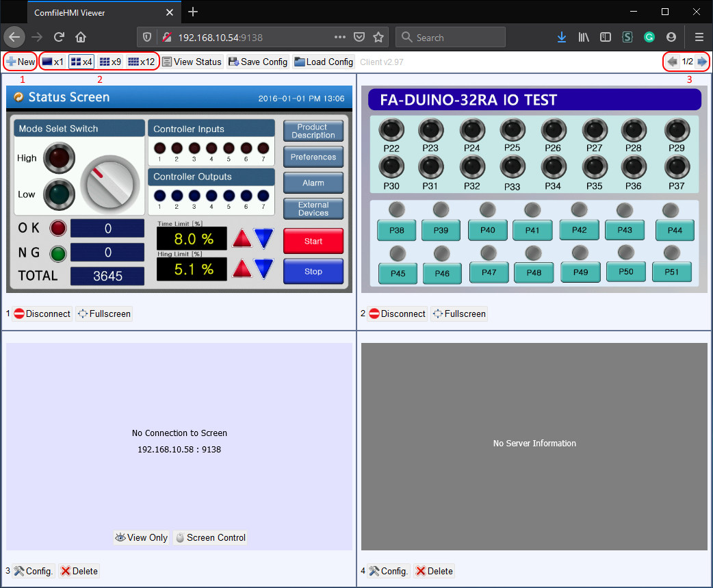Click the browser address bar

pyautogui.click(x=253, y=38)
